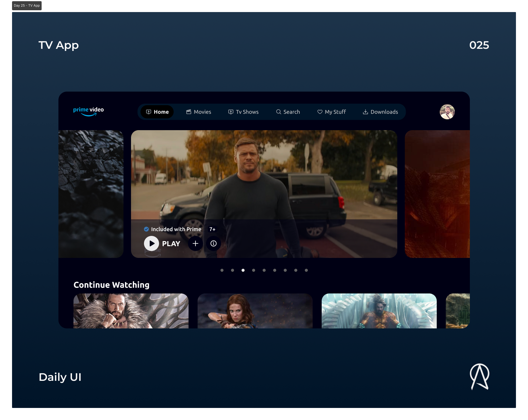The width and height of the screenshot is (528, 420).
Task: Open the info circle icon on the banner
Action: pos(213,243)
